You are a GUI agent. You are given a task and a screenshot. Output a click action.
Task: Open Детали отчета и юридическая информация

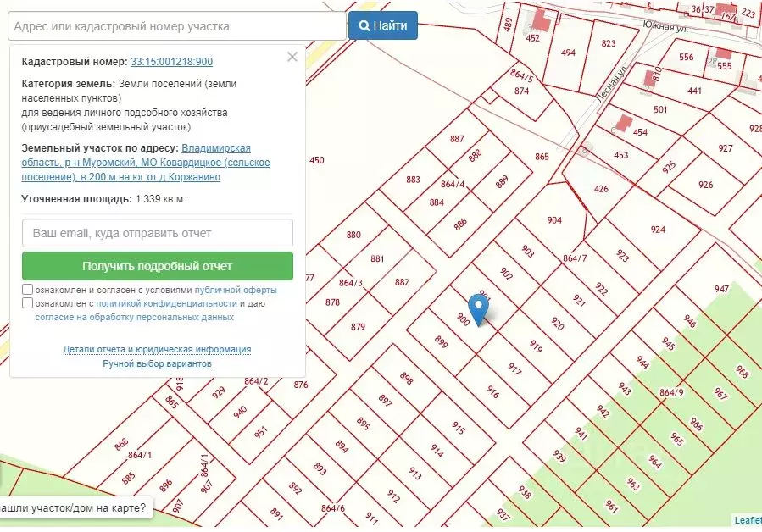pyautogui.click(x=157, y=349)
